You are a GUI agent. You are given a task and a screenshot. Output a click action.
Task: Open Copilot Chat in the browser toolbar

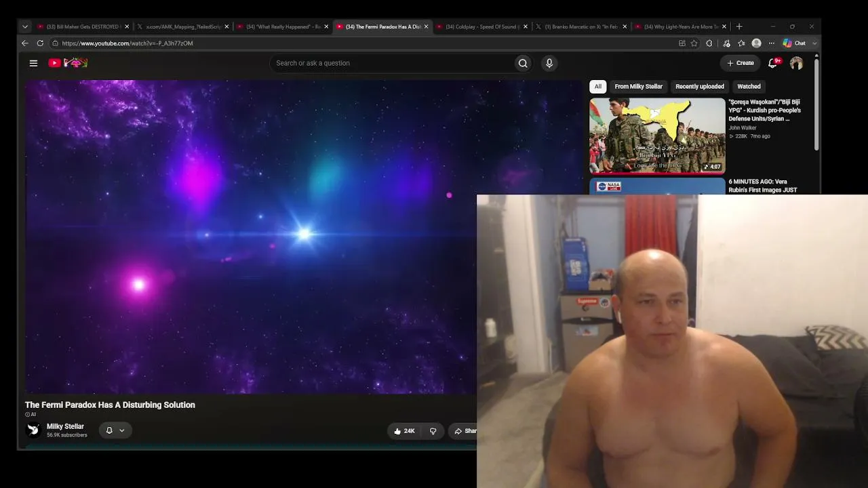coord(795,43)
